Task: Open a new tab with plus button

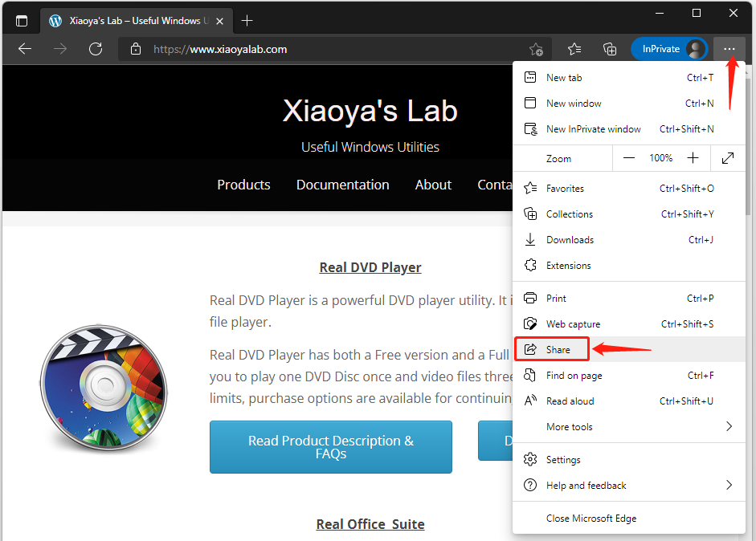Action: click(x=247, y=21)
